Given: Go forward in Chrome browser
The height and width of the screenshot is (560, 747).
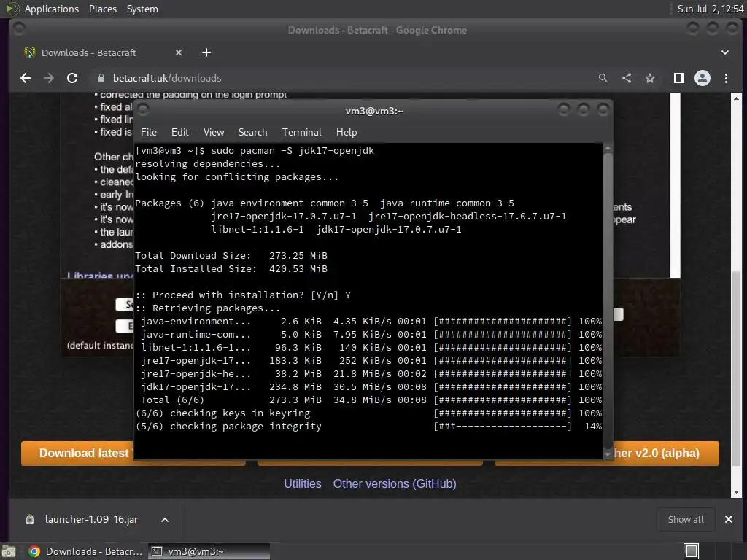Looking at the screenshot, I should coord(49,78).
